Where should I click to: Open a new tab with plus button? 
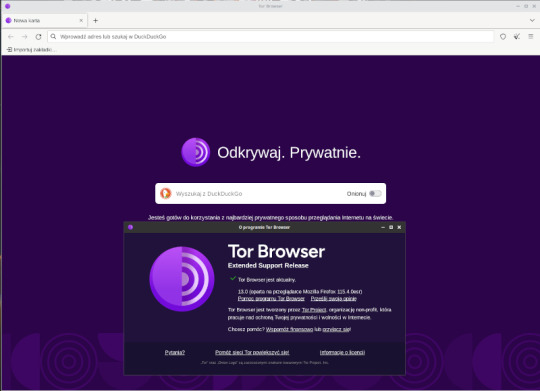click(x=95, y=21)
